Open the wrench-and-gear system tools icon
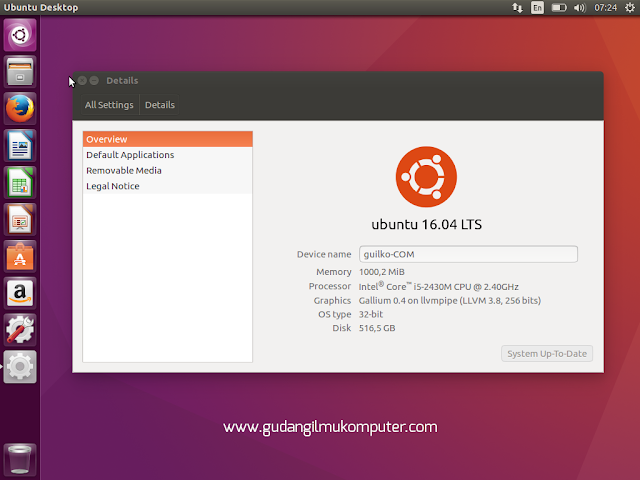The width and height of the screenshot is (640, 480). (x=20, y=330)
